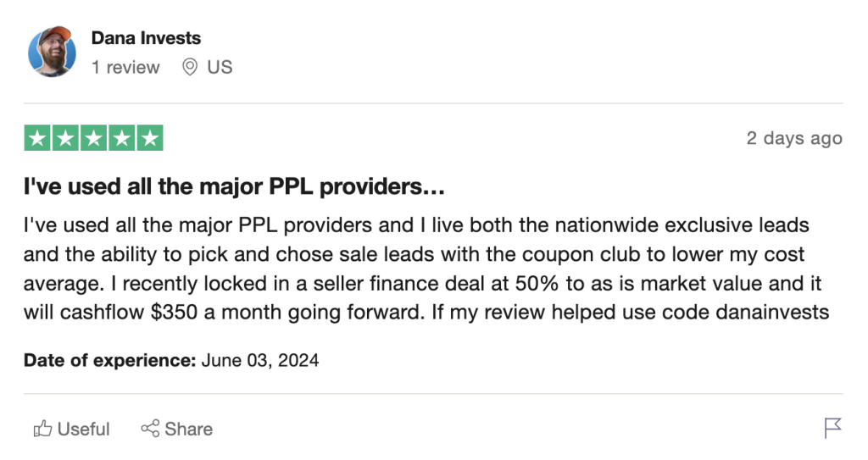Viewport: 868px width, 460px height.
Task: Click the first green rating star
Action: [38, 138]
